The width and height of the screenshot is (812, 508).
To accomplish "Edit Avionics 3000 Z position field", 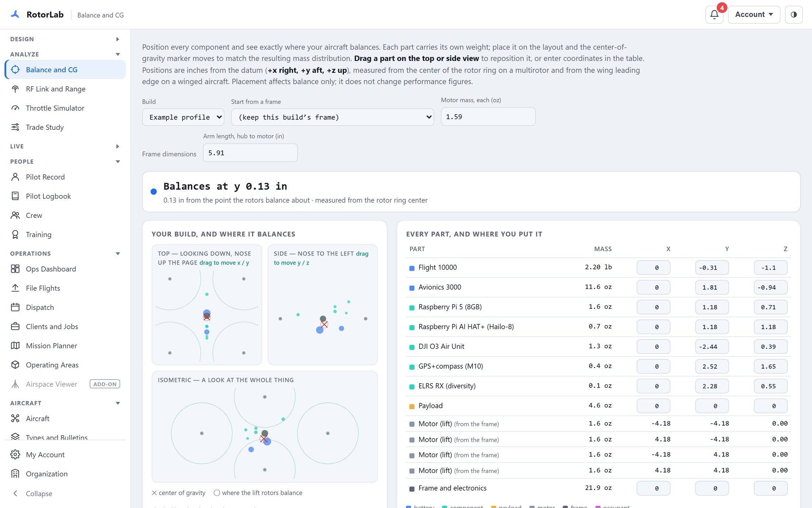I will coord(771,287).
